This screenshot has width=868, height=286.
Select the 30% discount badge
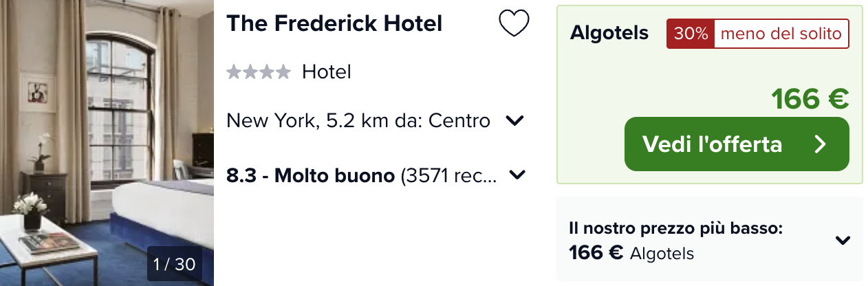pos(691,34)
